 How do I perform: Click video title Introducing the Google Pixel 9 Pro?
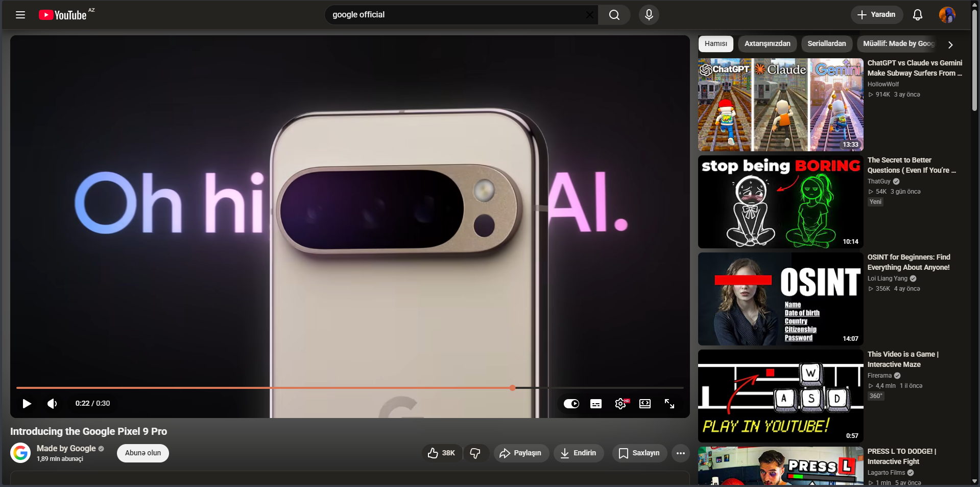(88, 431)
